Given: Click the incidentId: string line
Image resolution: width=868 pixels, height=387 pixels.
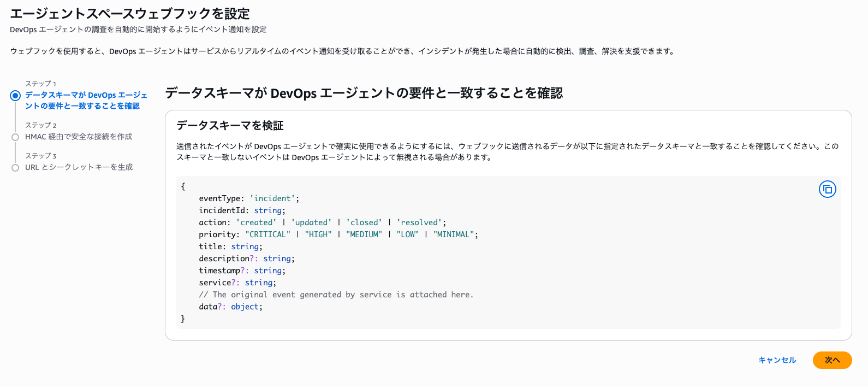Looking at the screenshot, I should [242, 210].
